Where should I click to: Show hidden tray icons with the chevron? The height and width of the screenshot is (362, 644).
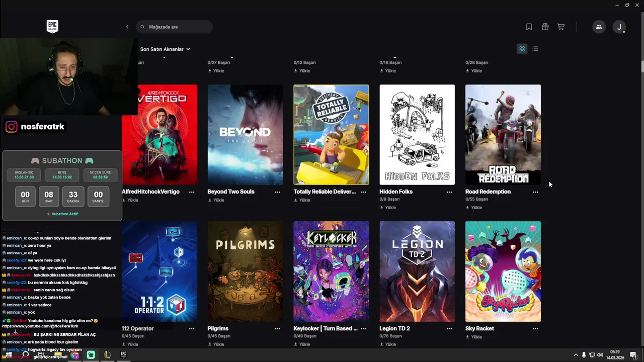(576, 355)
